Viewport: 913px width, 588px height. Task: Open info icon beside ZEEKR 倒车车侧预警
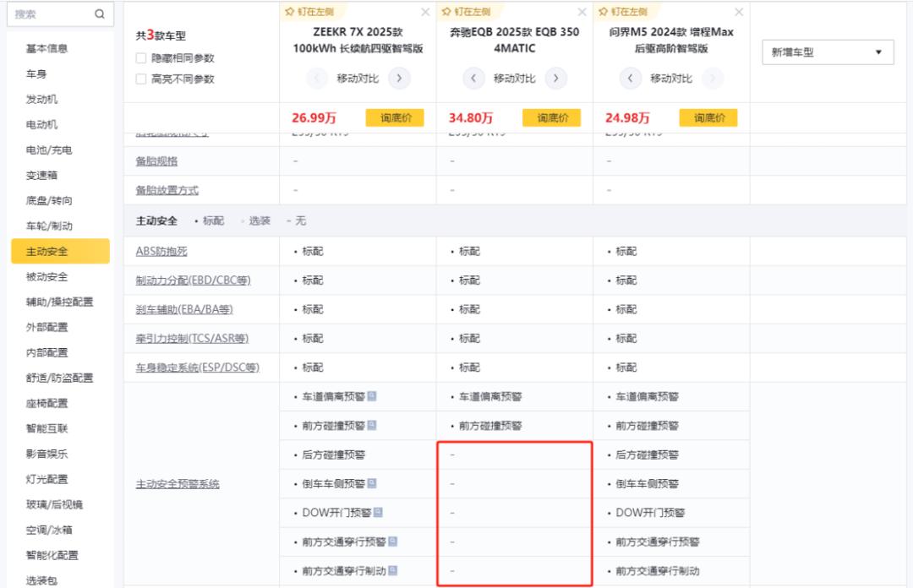pyautogui.click(x=372, y=483)
